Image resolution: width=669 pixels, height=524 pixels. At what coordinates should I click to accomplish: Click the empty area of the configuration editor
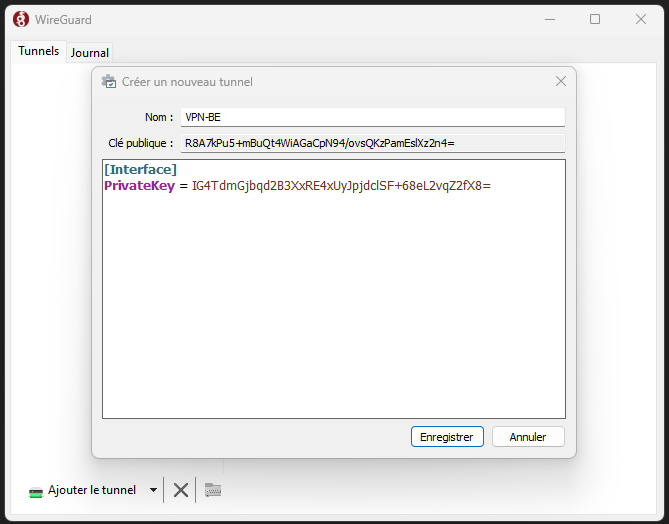coord(333,310)
